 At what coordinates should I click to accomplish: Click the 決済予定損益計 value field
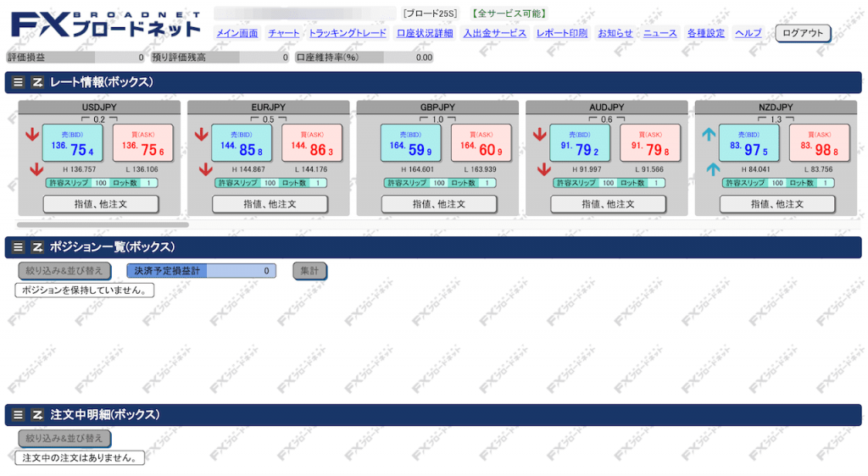(241, 271)
